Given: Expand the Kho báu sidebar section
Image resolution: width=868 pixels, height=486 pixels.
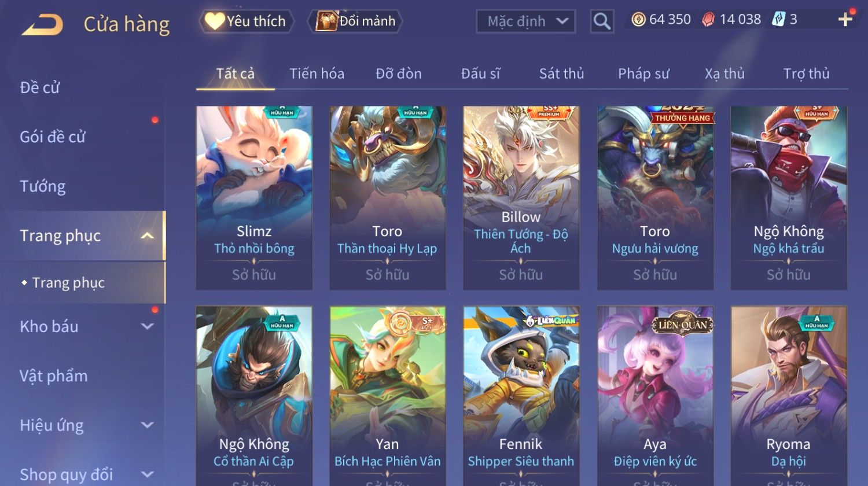Looking at the screenshot, I should click(x=147, y=326).
